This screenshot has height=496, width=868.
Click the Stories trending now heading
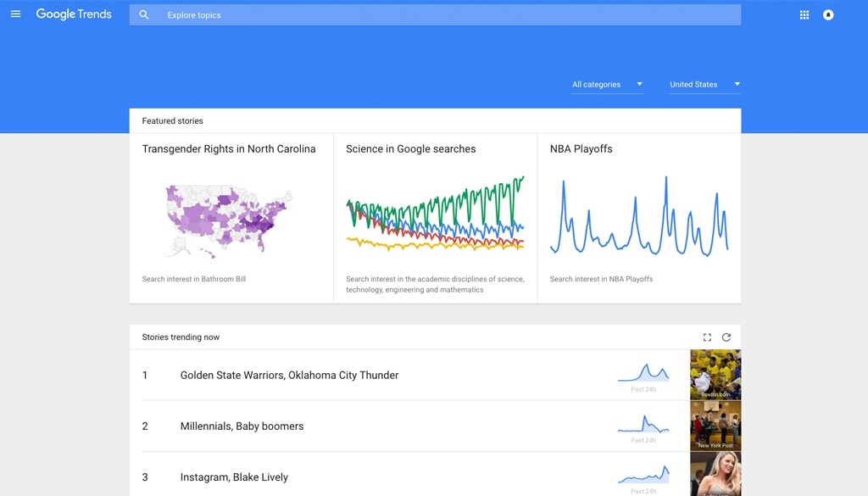(x=181, y=337)
